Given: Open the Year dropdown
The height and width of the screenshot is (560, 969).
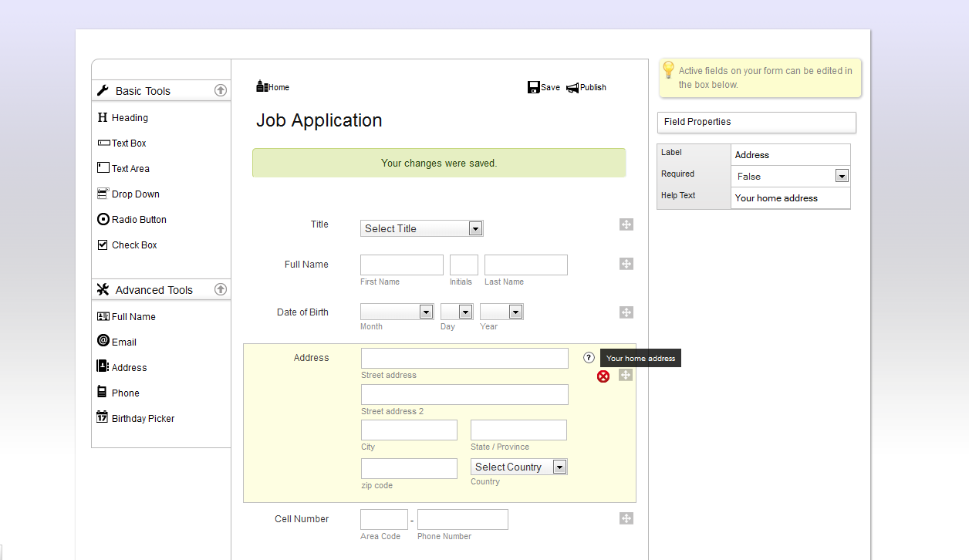Looking at the screenshot, I should point(501,312).
